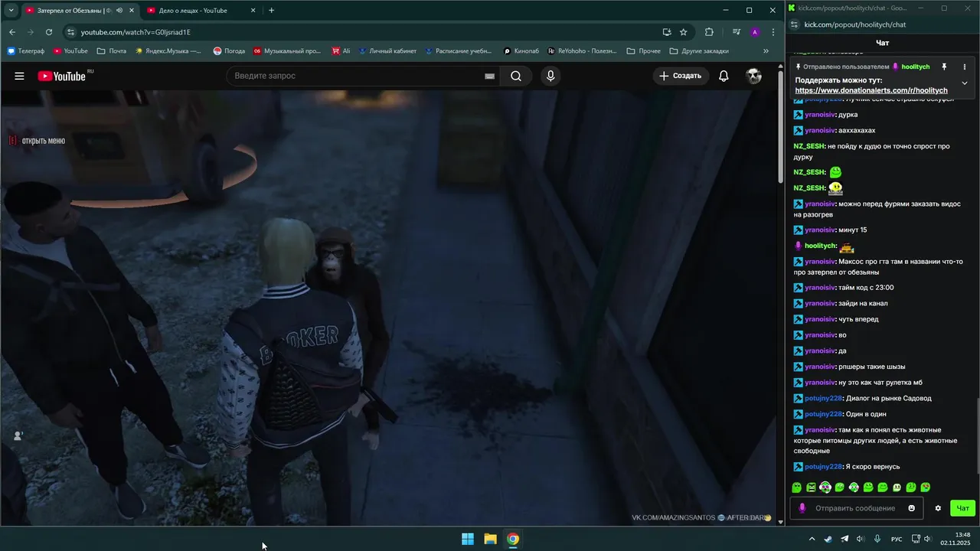The image size is (980, 551).
Task: Collapse the pinned message chevron
Action: (x=965, y=83)
